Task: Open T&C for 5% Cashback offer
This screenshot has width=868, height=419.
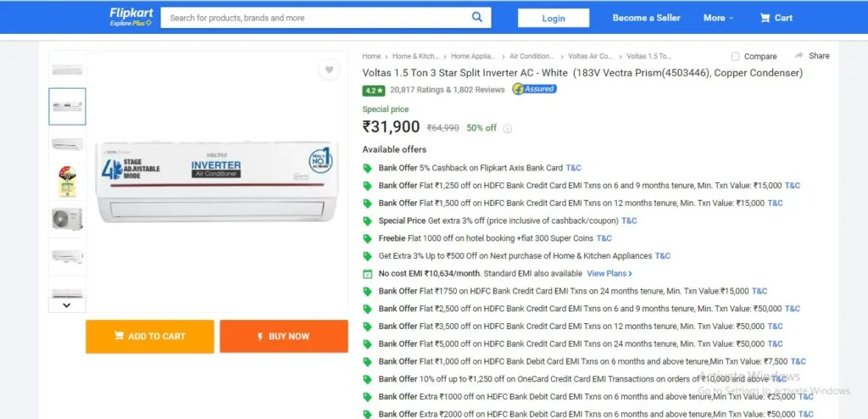Action: (x=574, y=168)
